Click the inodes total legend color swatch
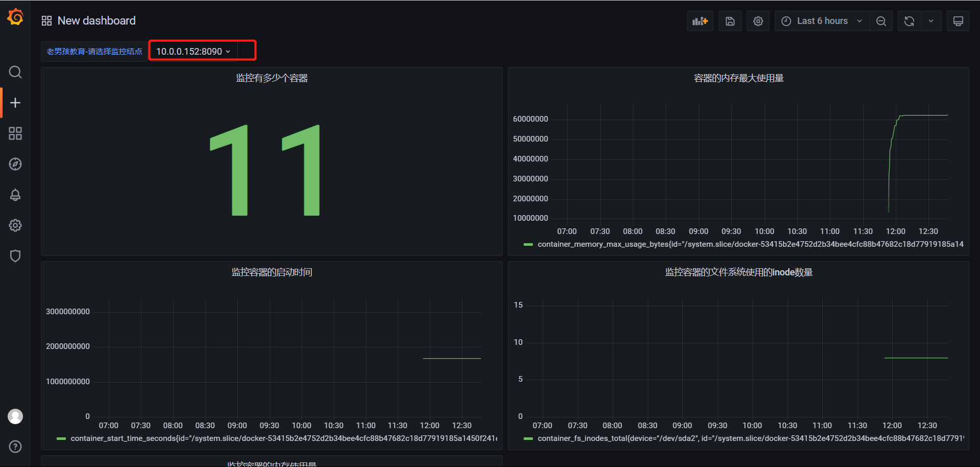The width and height of the screenshot is (980, 467). coord(528,439)
